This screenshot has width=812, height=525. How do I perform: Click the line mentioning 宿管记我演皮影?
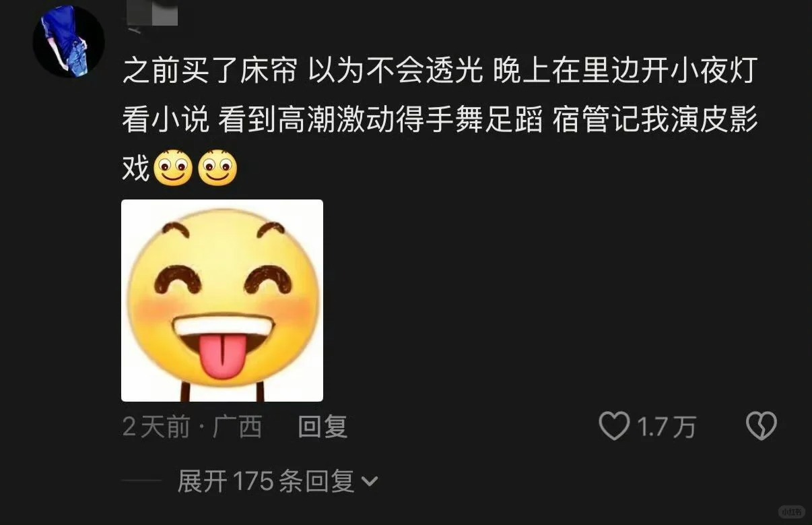click(x=441, y=120)
